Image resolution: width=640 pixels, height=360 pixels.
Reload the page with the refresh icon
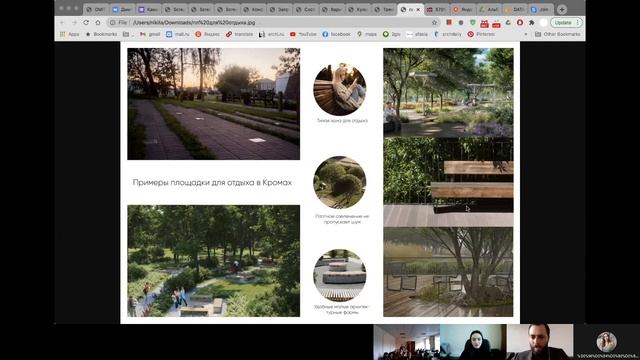pyautogui.click(x=86, y=23)
